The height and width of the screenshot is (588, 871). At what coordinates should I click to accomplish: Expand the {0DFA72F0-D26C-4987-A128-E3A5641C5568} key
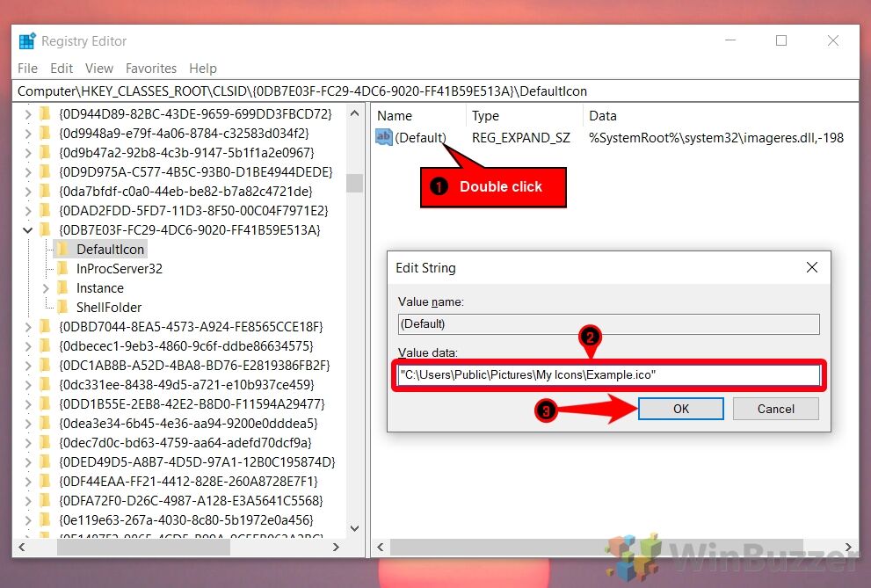point(28,501)
